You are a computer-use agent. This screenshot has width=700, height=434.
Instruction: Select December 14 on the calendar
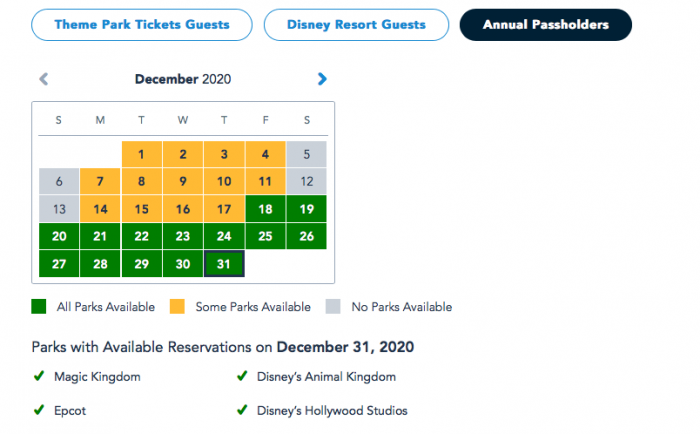[x=101, y=209]
